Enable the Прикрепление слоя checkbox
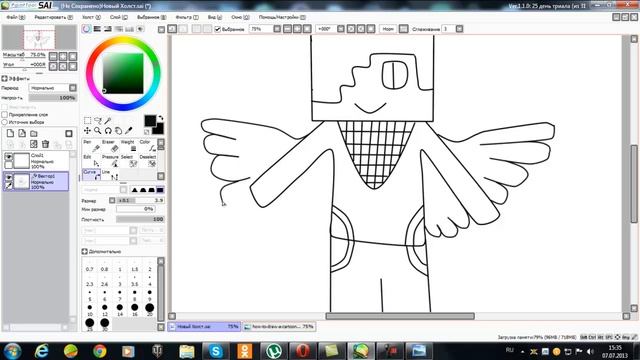 5,115
